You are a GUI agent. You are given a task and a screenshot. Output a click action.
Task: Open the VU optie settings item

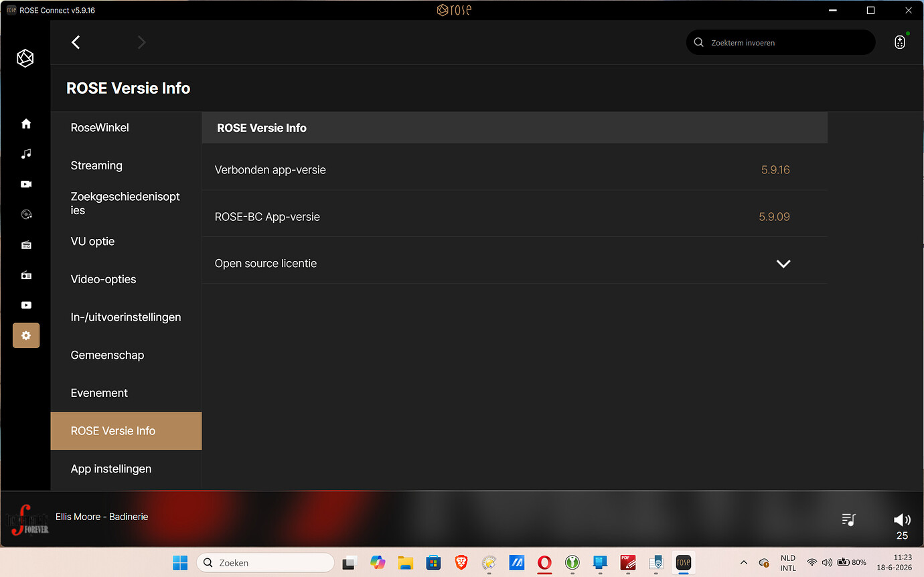click(126, 241)
